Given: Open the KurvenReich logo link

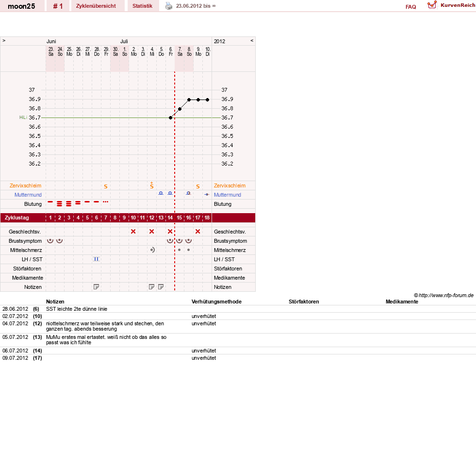Looking at the screenshot, I should tap(451, 5).
